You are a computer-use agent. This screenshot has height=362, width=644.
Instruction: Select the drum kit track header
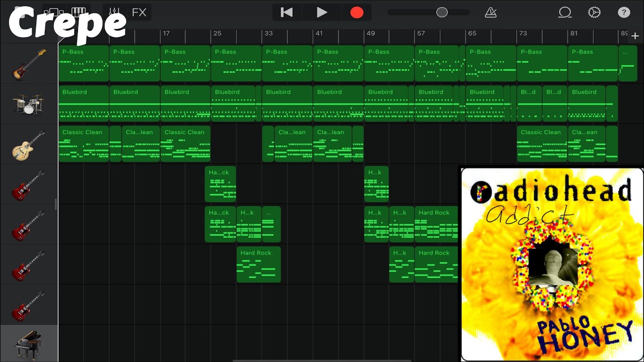29,104
